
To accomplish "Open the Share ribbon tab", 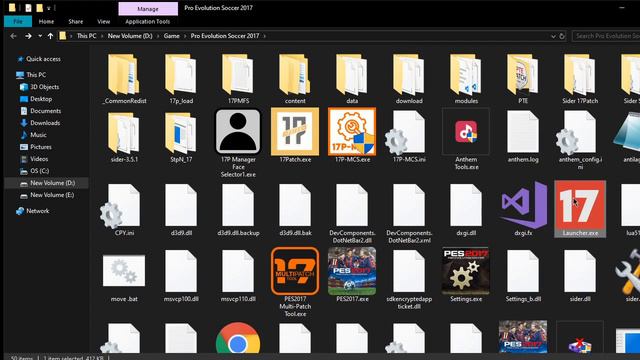I will (x=76, y=21).
